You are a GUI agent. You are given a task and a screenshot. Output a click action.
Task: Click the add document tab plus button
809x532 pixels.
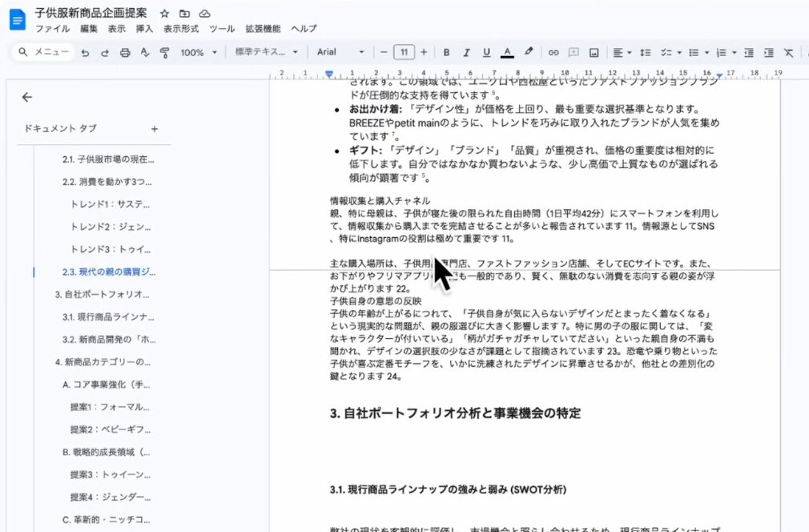[155, 129]
